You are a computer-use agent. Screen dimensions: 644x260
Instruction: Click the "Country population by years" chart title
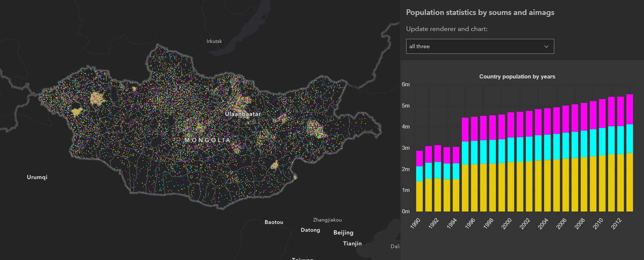[517, 77]
